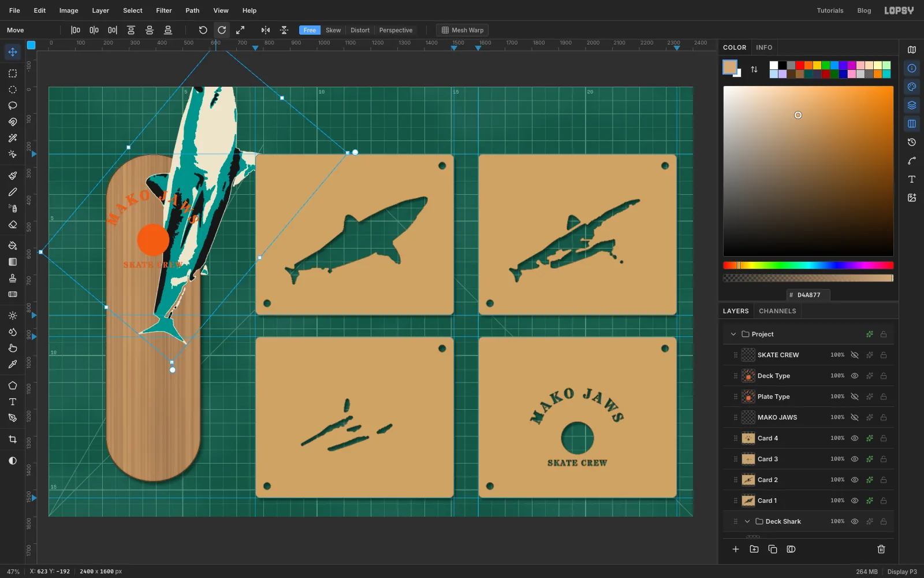The height and width of the screenshot is (578, 924).
Task: Select the Text tool in the toolbox
Action: click(13, 402)
